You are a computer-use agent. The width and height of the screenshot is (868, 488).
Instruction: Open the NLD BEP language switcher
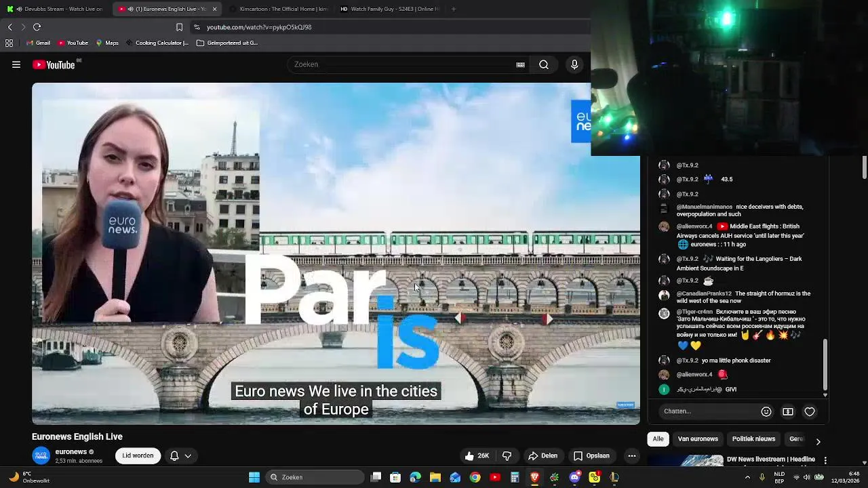coord(779,477)
